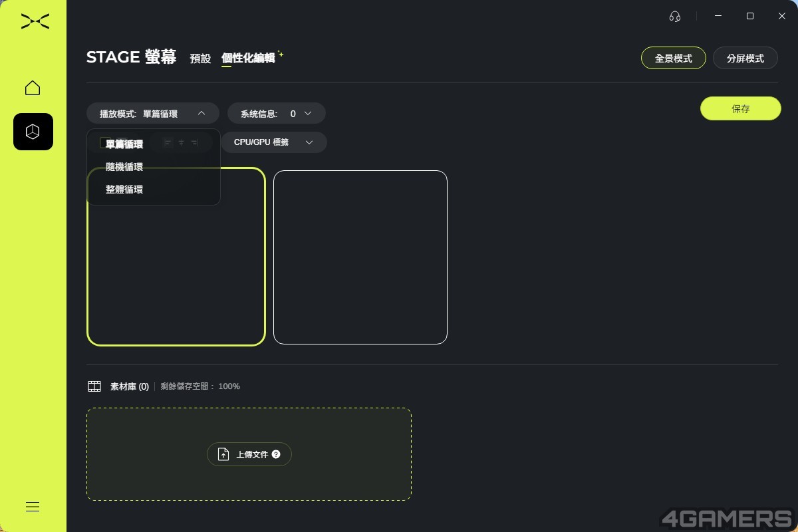
Task: Choose 單篇循環 from playback mode list
Action: tap(124, 144)
